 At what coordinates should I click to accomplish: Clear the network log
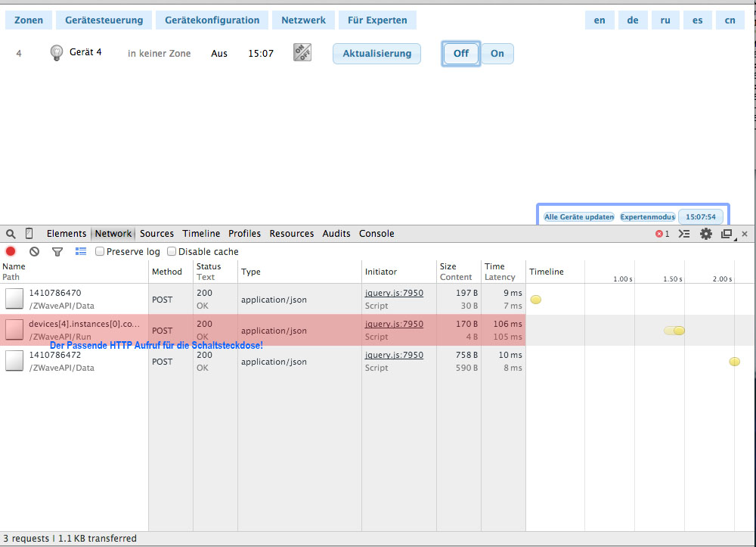point(34,252)
